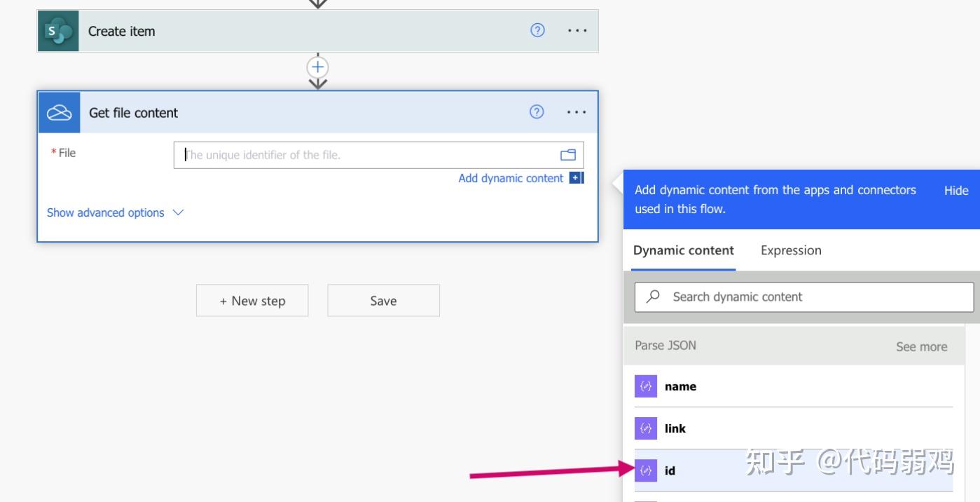Switch to the Expression tab

[791, 250]
